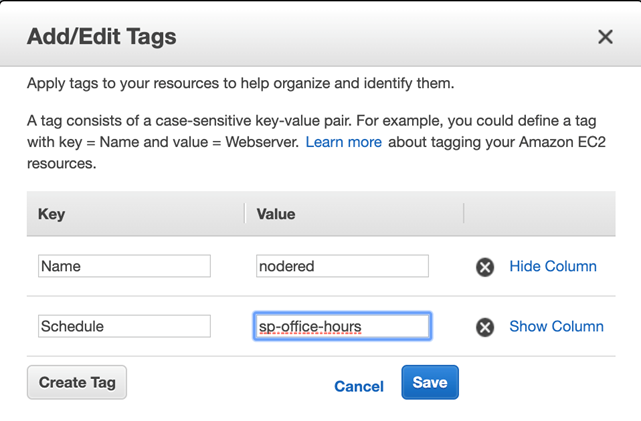Delete the Schedule tag row
Screen dimensions: 641x421
485,327
